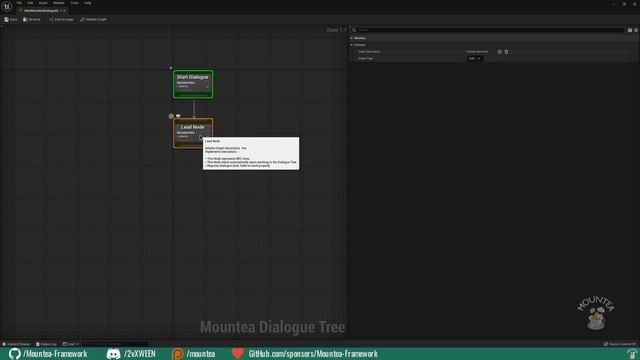Select the Start Dialogue node
640x360 pixels.
coord(193,84)
